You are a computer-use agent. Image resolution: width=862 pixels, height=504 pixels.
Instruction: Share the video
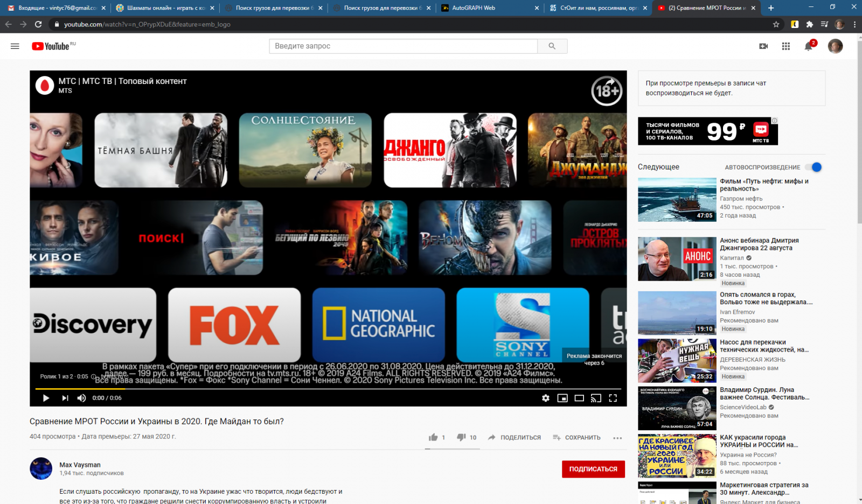515,437
